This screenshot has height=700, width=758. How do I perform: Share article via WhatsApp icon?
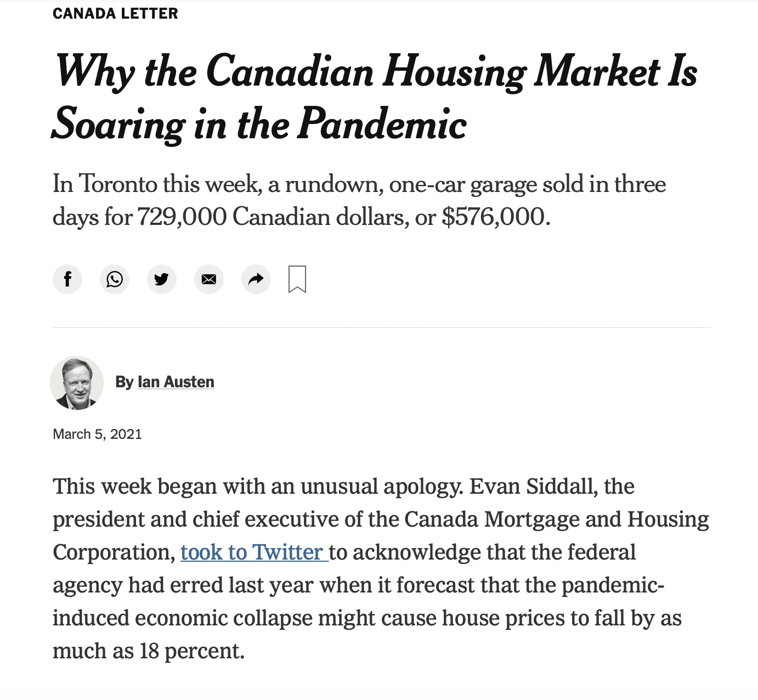[x=115, y=279]
